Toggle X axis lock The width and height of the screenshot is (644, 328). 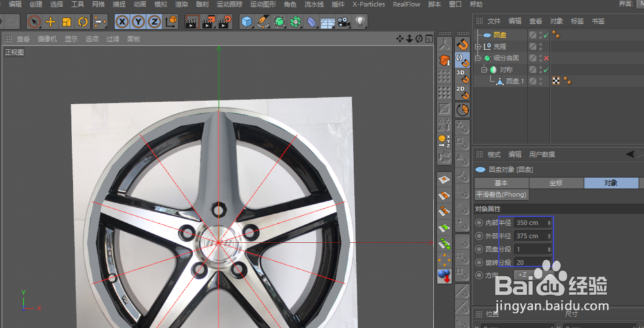[x=122, y=22]
